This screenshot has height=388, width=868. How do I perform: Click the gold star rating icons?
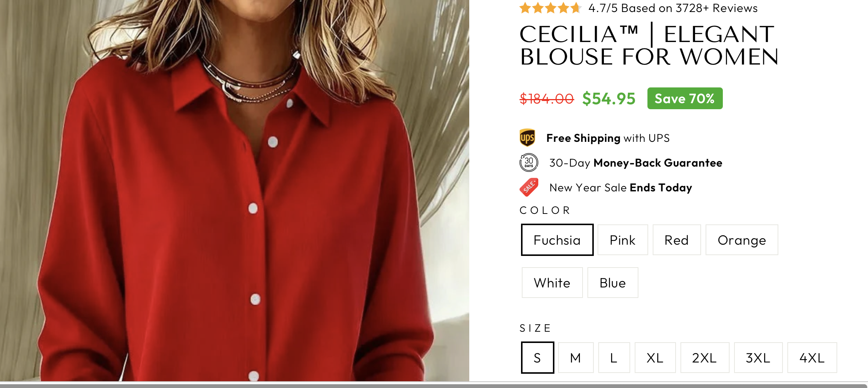point(550,8)
